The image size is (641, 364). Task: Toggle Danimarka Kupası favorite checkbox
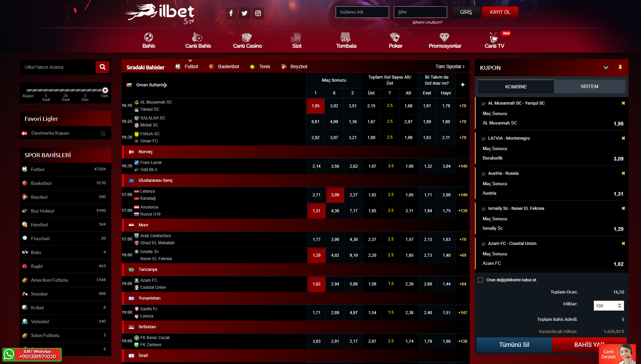[x=103, y=134]
